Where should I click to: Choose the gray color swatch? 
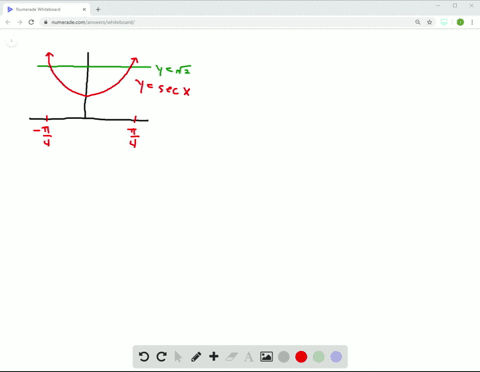pyautogui.click(x=284, y=357)
